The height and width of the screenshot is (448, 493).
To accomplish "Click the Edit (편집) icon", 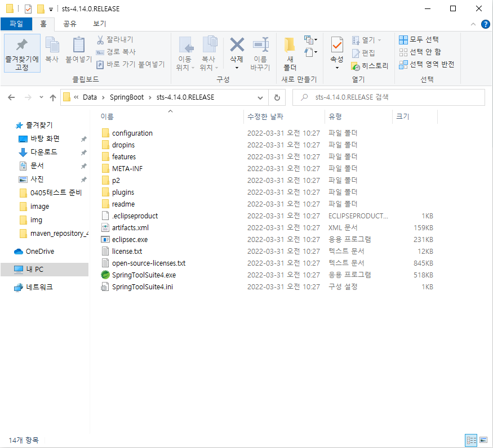I will pyautogui.click(x=356, y=53).
